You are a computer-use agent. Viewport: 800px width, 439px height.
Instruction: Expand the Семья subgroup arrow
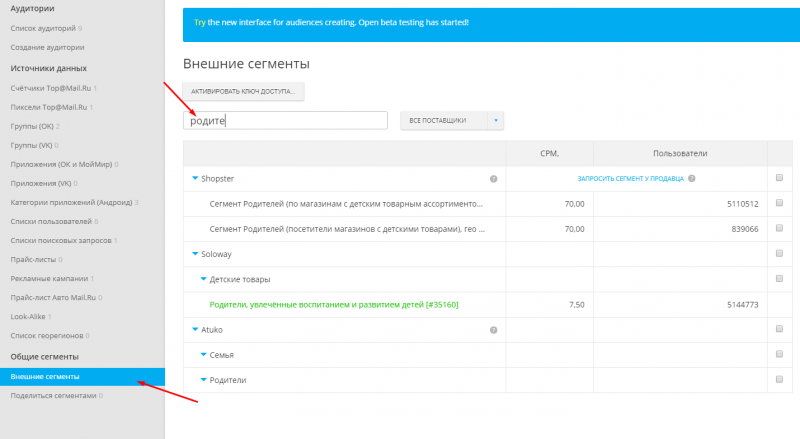coord(204,354)
